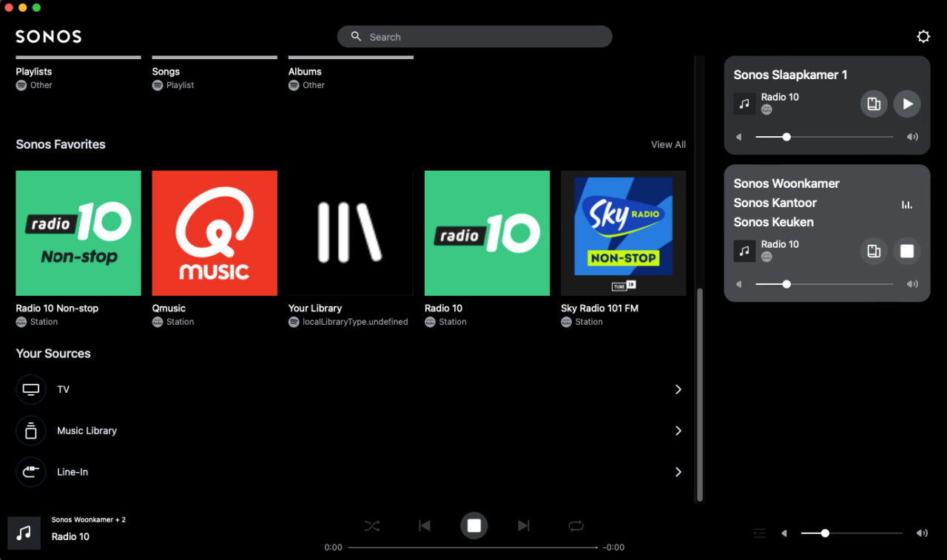Switch to the Songs tab
Viewport: 947px width, 560px height.
[x=166, y=71]
